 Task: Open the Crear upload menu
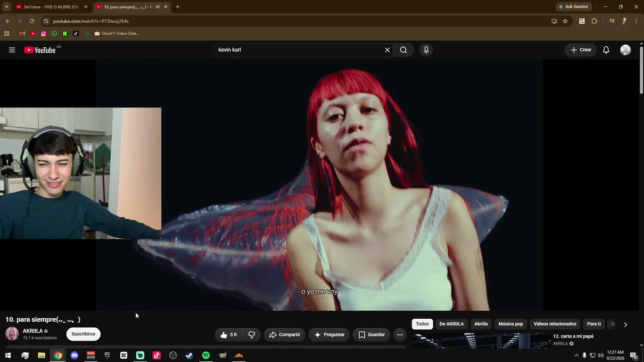[581, 50]
